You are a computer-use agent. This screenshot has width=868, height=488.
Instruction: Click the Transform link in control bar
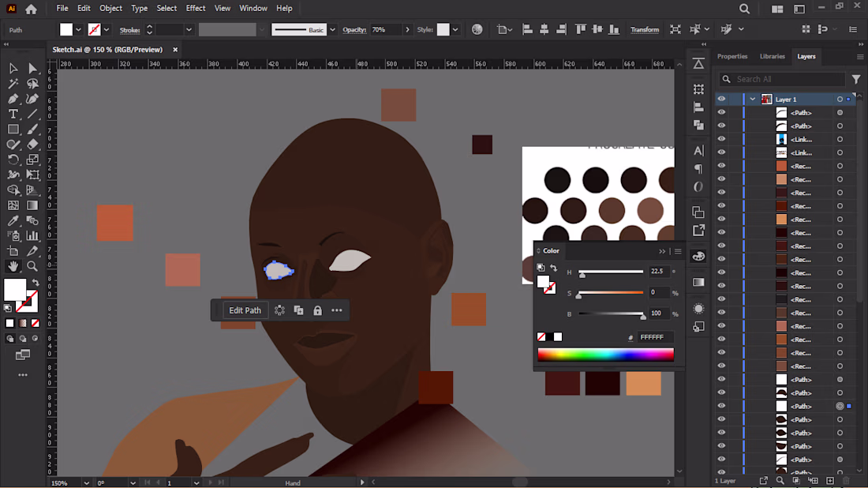pyautogui.click(x=645, y=30)
